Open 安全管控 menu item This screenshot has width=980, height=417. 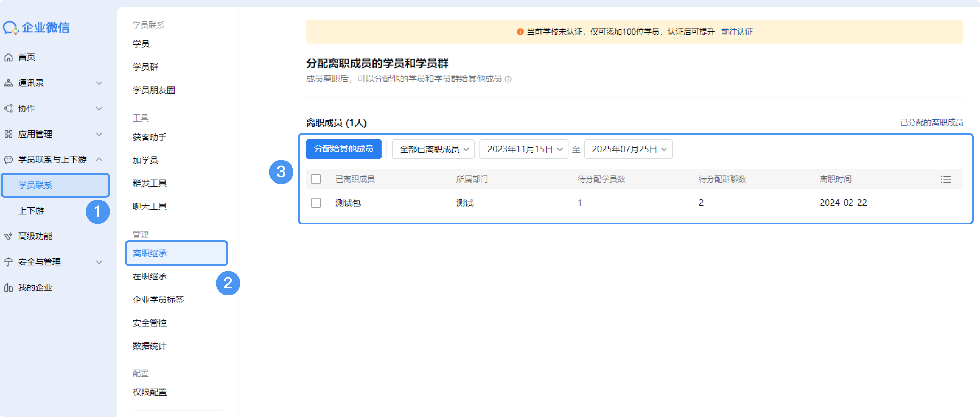click(x=150, y=323)
